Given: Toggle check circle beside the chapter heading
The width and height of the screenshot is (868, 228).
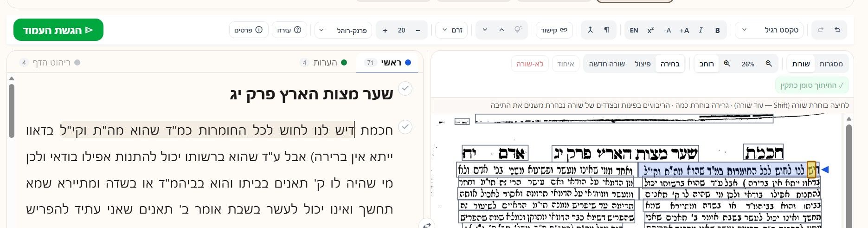Looking at the screenshot, I should click(405, 88).
